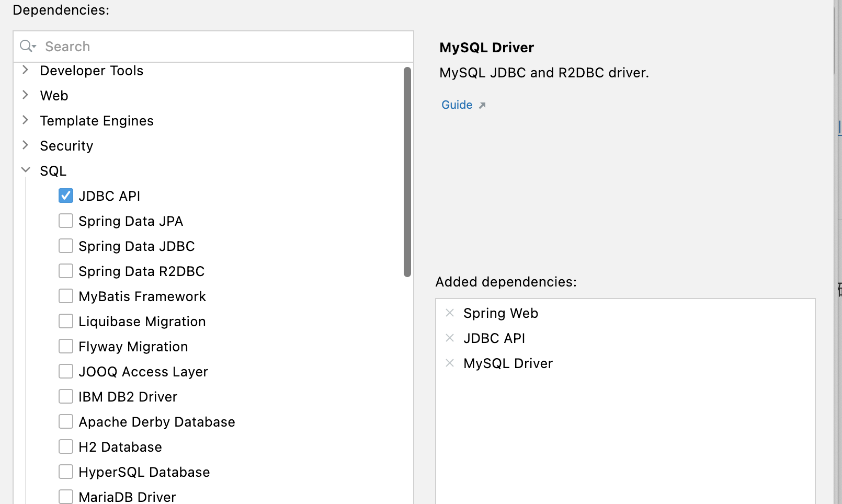
Task: Select MySQL Driver in added dependencies list
Action: coord(508,363)
